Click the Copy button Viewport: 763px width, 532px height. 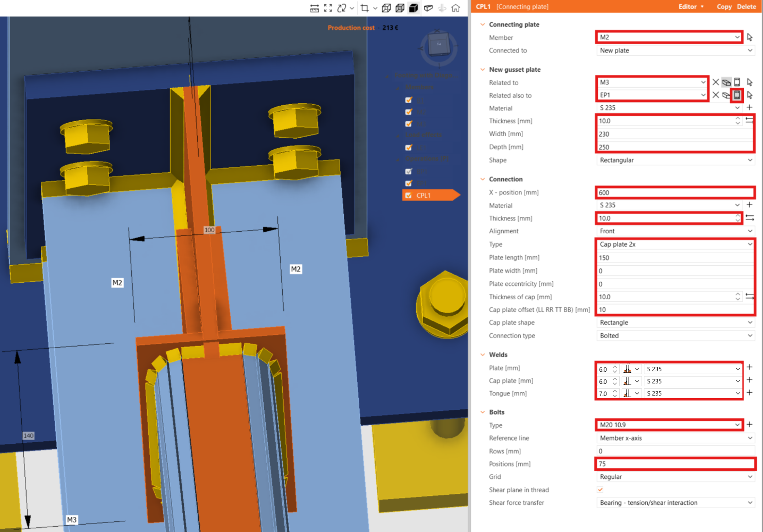click(724, 7)
